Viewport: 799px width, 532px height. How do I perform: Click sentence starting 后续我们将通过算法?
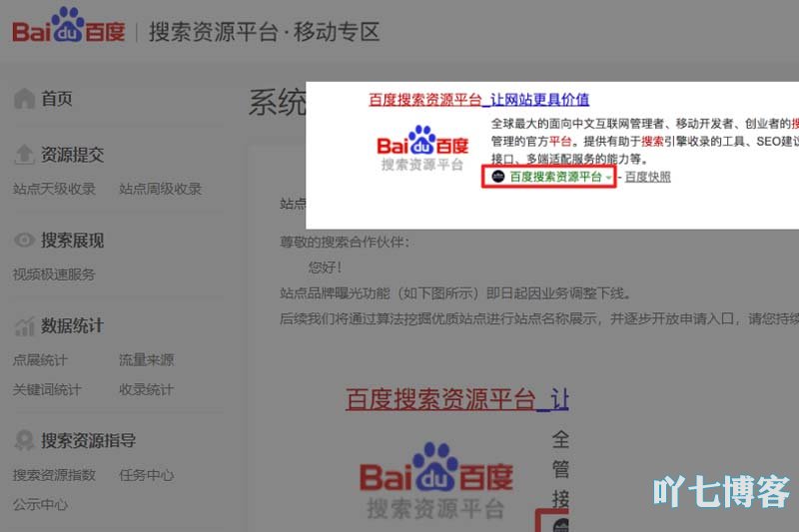(539, 318)
